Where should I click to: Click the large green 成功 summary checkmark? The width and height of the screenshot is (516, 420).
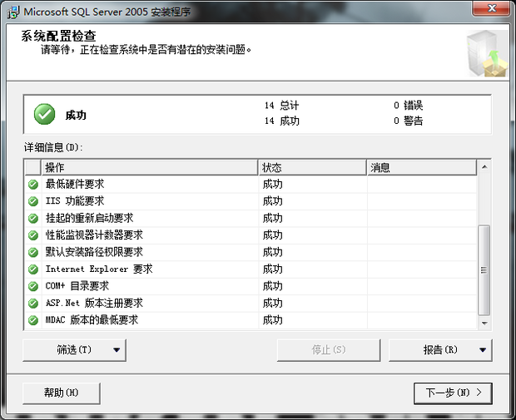(x=45, y=115)
